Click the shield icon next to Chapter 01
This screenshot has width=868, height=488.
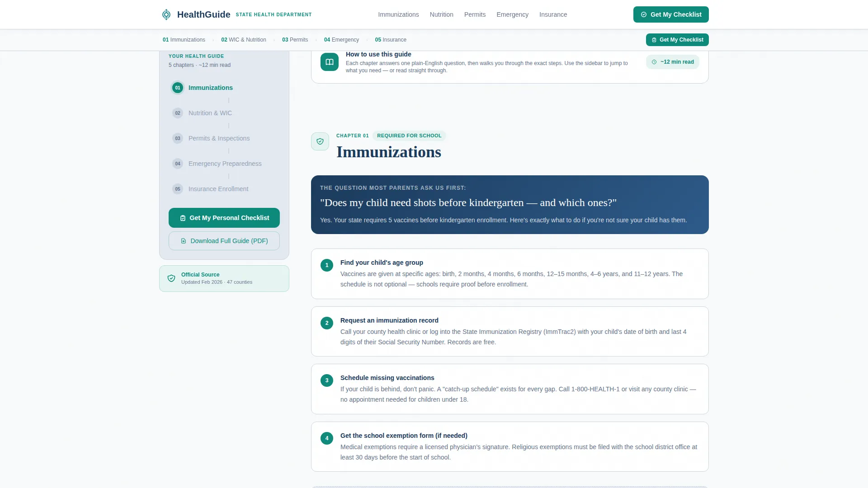(x=320, y=141)
